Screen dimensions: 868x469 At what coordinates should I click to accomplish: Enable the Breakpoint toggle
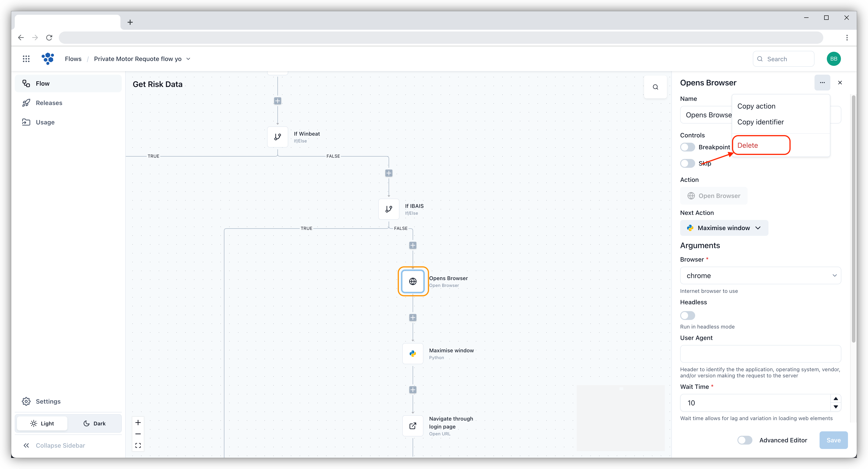[687, 147]
